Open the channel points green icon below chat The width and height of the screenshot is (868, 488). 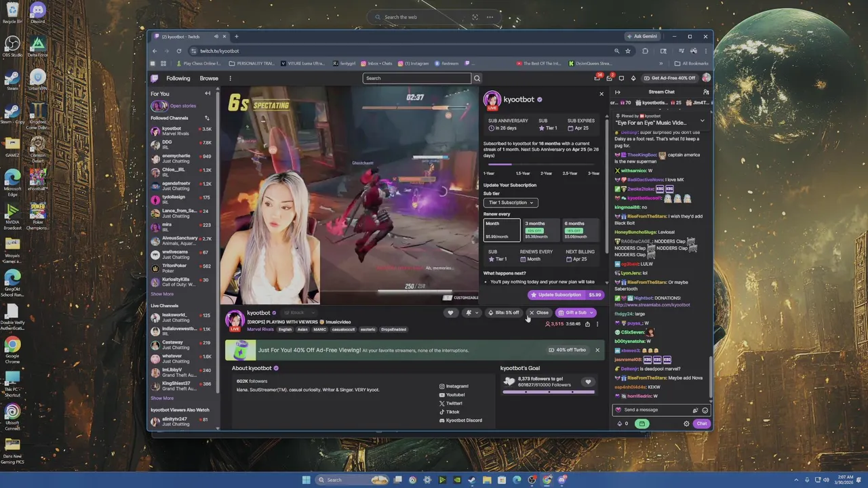click(x=642, y=424)
